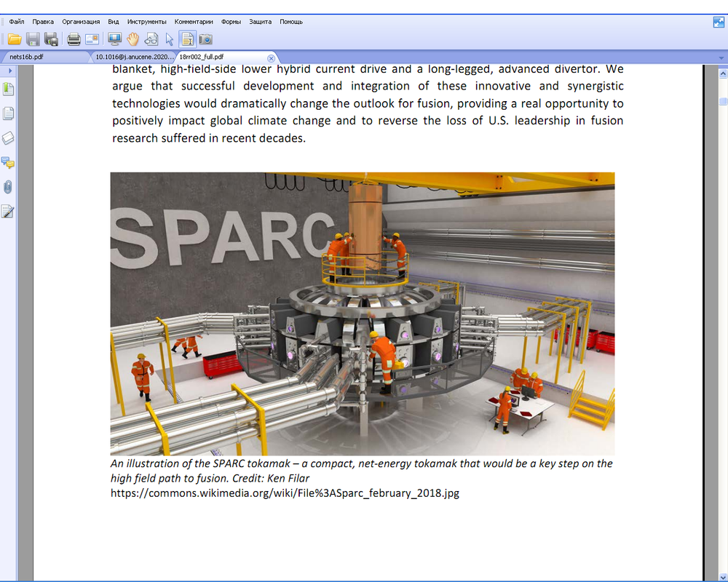
Task: Activate the Snapshot camera tool
Action: (x=206, y=39)
